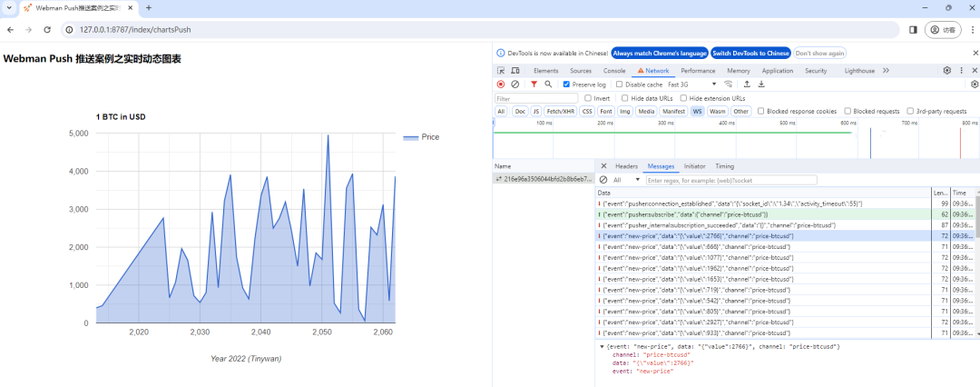Click the network Filter text field
980x387 pixels.
pos(536,98)
